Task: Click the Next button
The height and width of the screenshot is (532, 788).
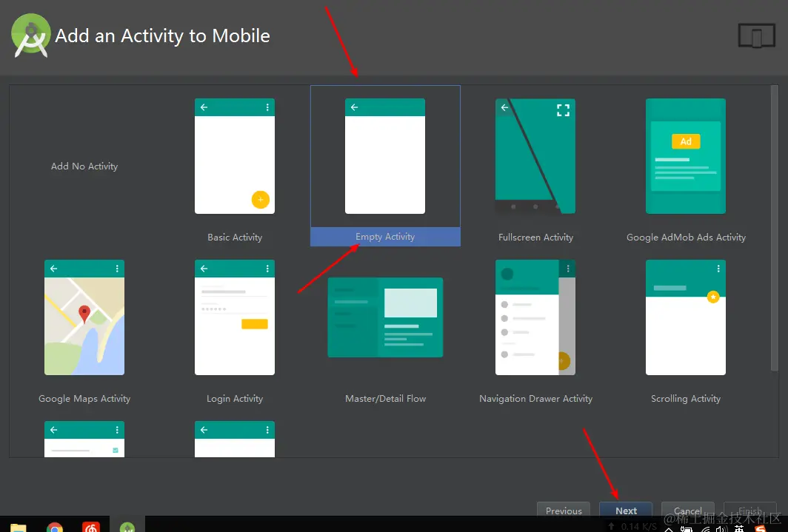Action: (626, 510)
